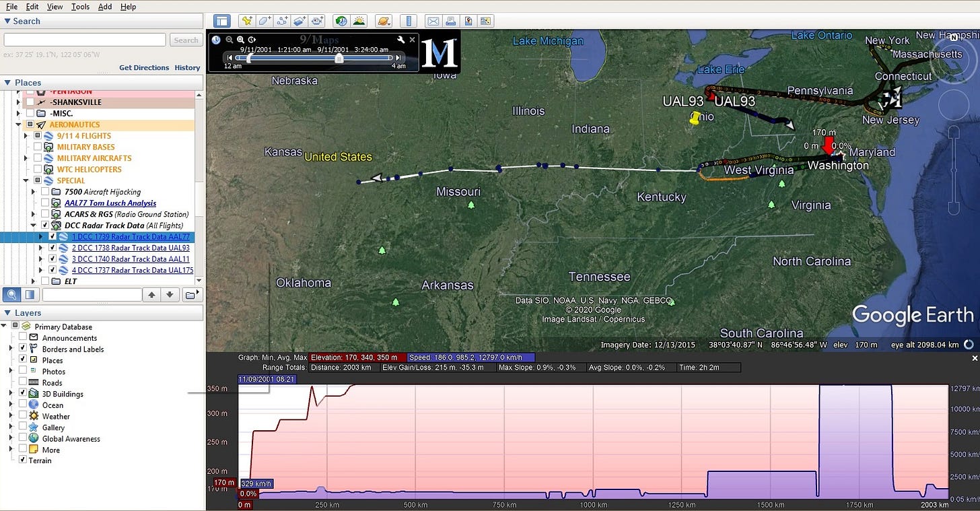Image resolution: width=980 pixels, height=511 pixels.
Task: Collapse the Search panel header
Action: coord(7,21)
